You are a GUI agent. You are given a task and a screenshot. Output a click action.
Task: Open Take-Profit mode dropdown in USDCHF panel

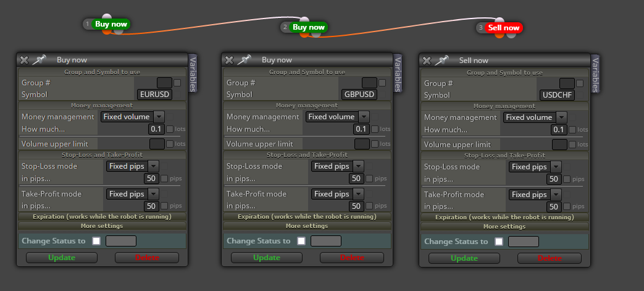[535, 194]
